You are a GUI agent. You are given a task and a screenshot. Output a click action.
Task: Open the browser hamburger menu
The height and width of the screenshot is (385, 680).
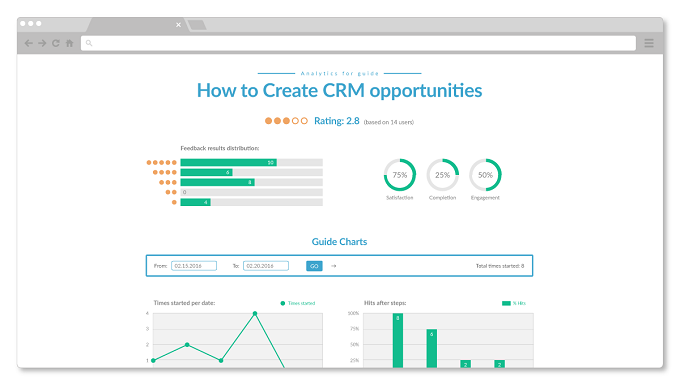pos(649,43)
